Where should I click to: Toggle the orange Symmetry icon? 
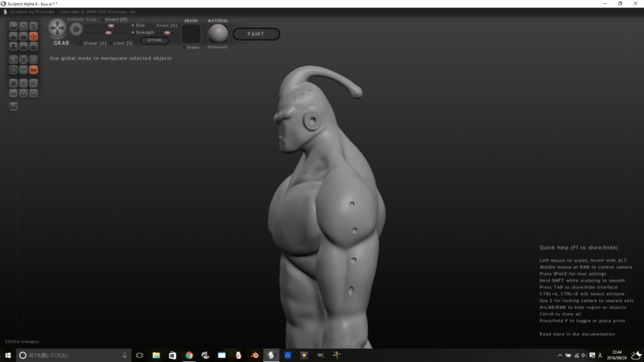click(x=34, y=70)
